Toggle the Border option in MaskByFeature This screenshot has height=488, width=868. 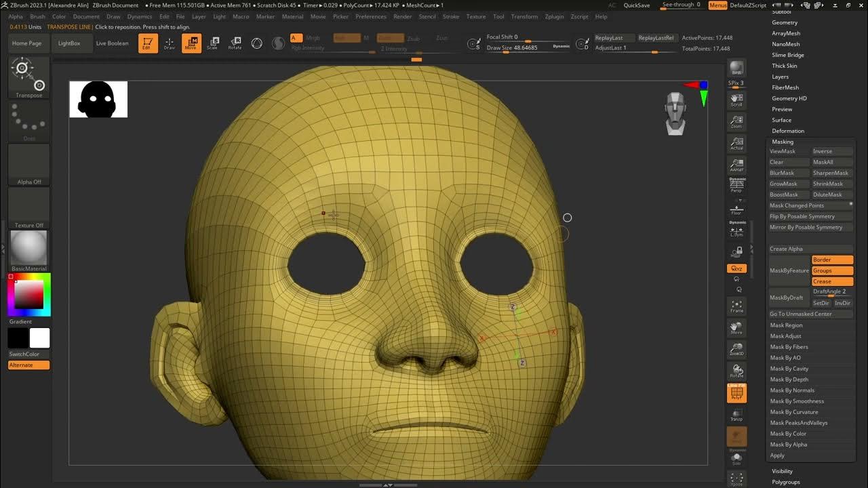pyautogui.click(x=832, y=260)
